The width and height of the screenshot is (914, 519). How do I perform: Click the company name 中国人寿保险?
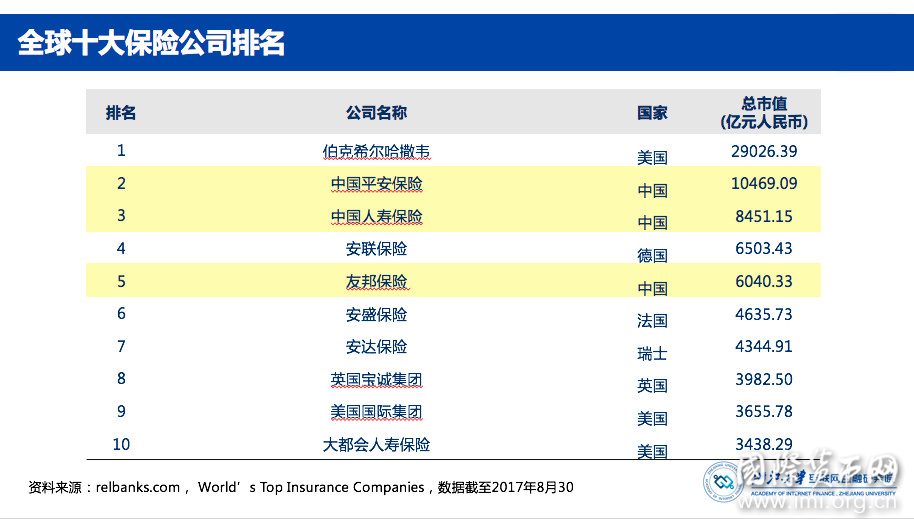point(376,216)
